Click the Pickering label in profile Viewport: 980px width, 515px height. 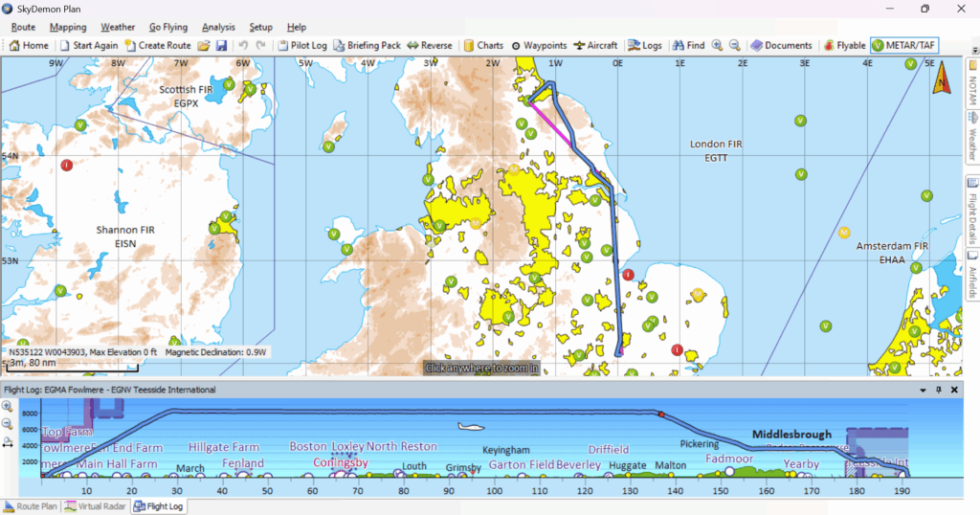[x=700, y=444]
